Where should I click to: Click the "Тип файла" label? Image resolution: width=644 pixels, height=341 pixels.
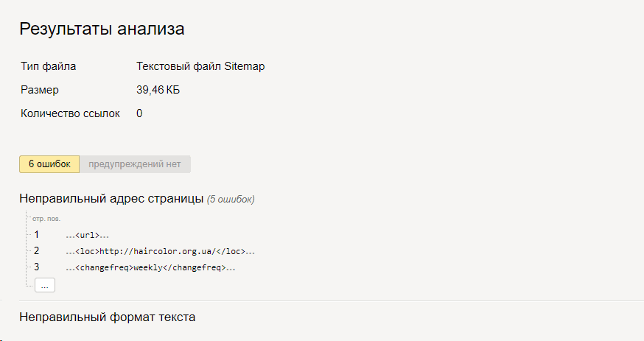pyautogui.click(x=49, y=66)
